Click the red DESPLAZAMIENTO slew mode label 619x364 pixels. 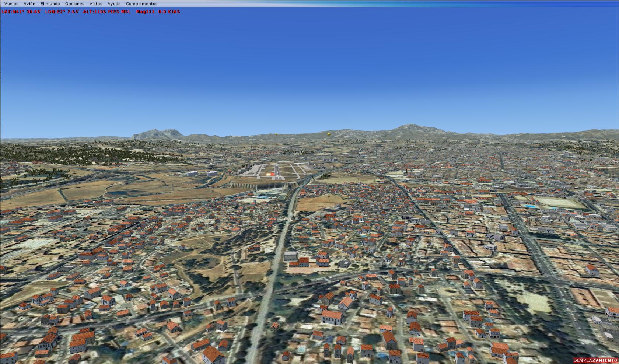point(595,360)
